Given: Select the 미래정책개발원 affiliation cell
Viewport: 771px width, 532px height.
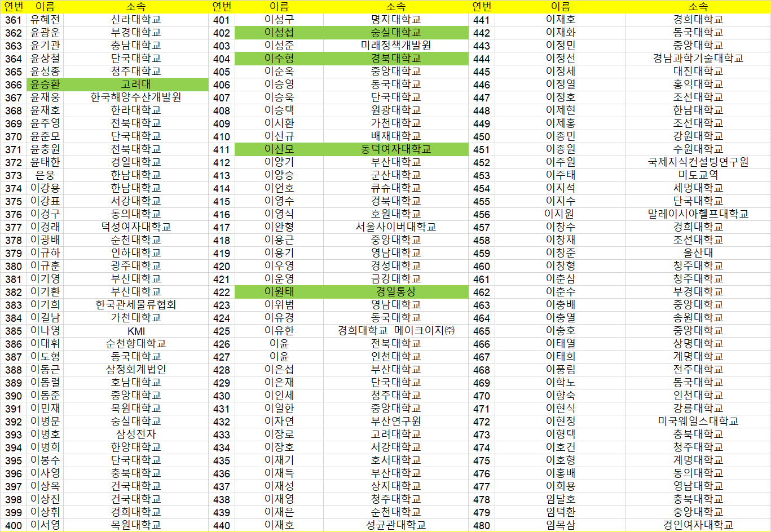Looking at the screenshot, I should pyautogui.click(x=395, y=46).
